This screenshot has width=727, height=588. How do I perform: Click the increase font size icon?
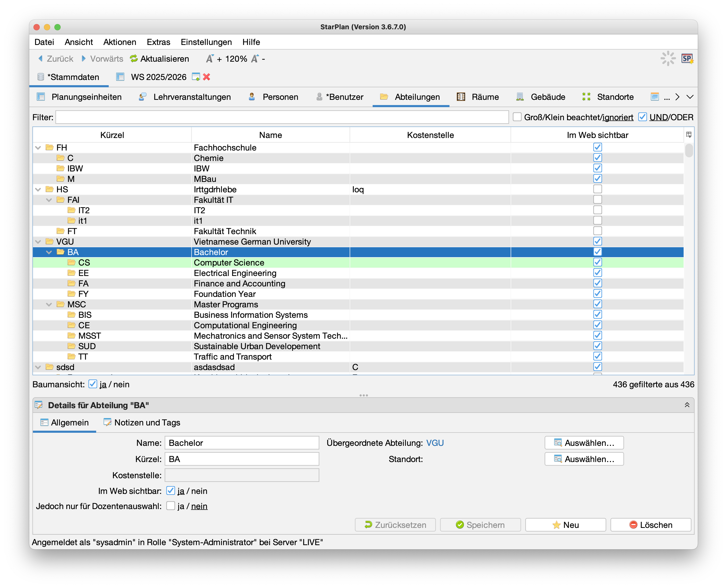[x=210, y=59]
